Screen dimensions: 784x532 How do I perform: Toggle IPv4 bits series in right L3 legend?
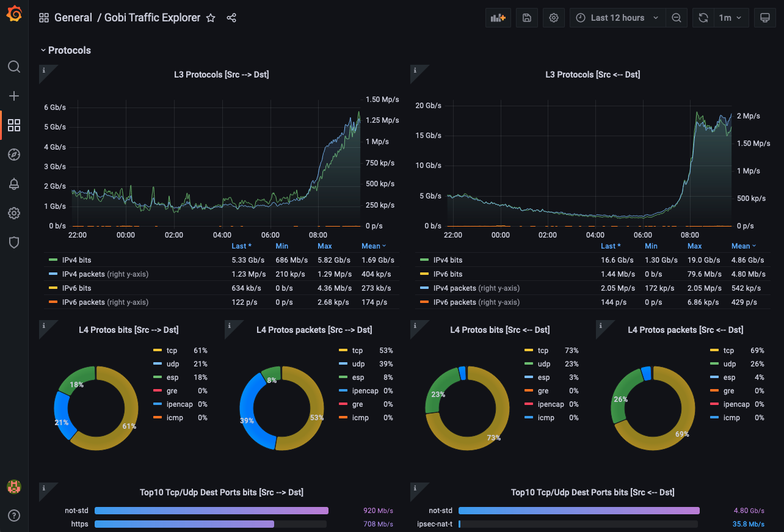click(x=448, y=260)
